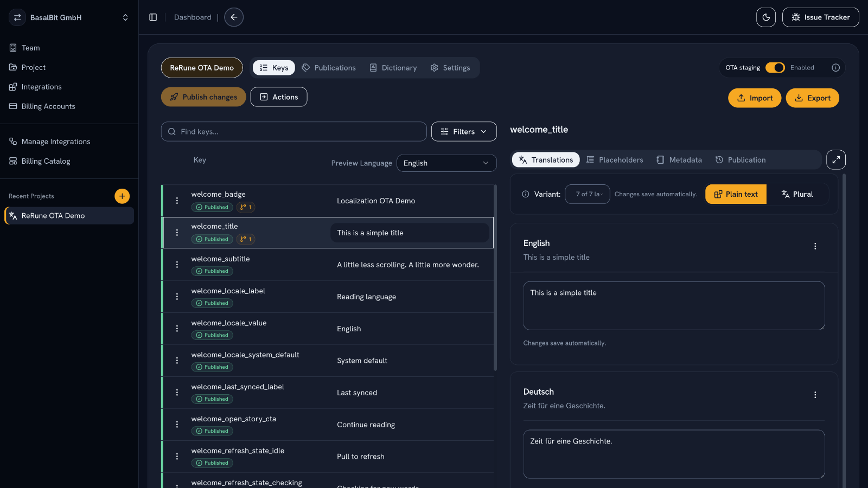This screenshot has height=488, width=868.
Task: Open Billing Accounts in sidebar
Action: [69, 106]
